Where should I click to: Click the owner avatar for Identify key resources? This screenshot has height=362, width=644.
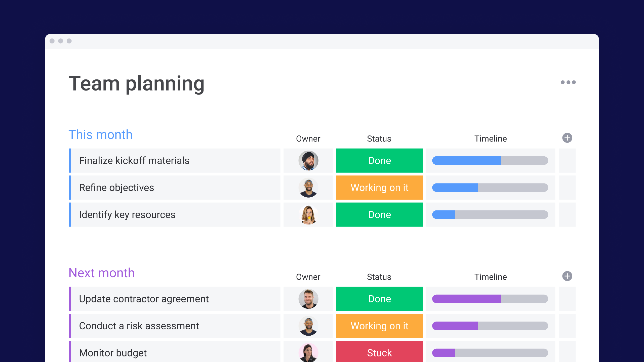pyautogui.click(x=308, y=215)
